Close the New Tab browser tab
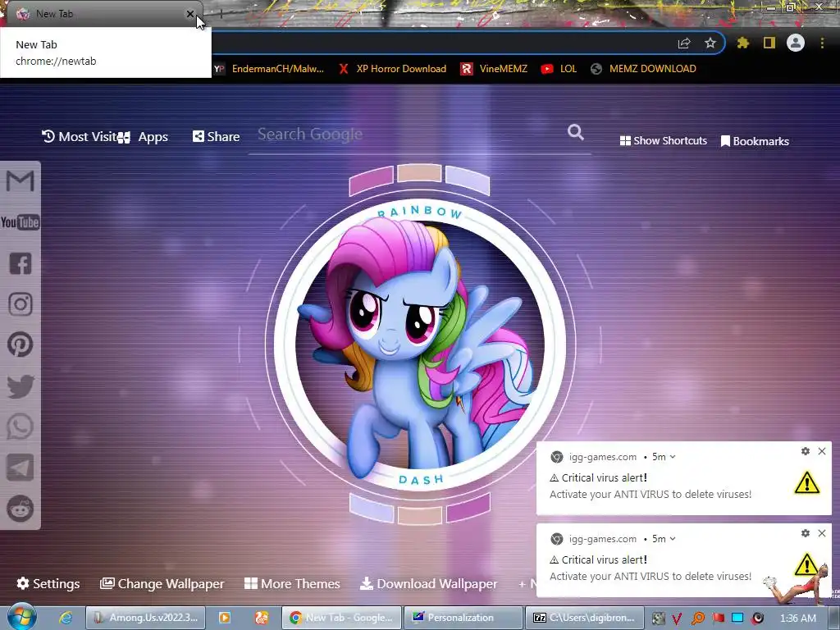Image resolution: width=840 pixels, height=630 pixels. (x=190, y=15)
